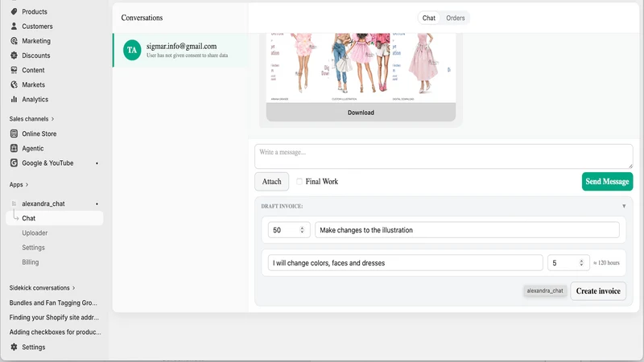Click the Settings gear icon

14,347
